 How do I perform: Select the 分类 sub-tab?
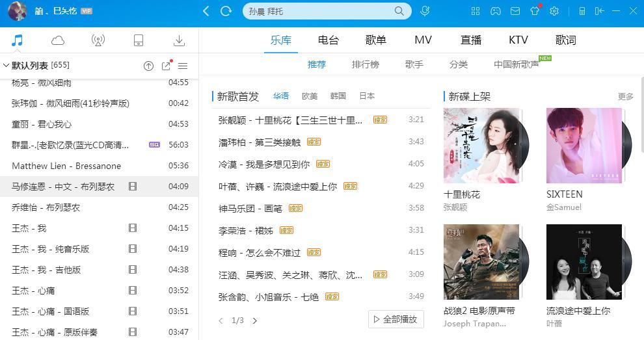click(459, 64)
